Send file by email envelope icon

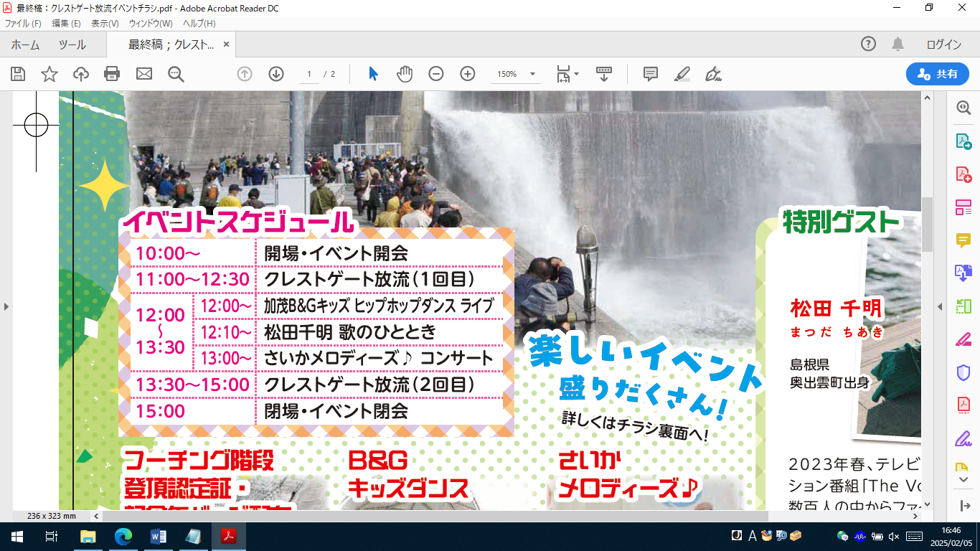(144, 74)
